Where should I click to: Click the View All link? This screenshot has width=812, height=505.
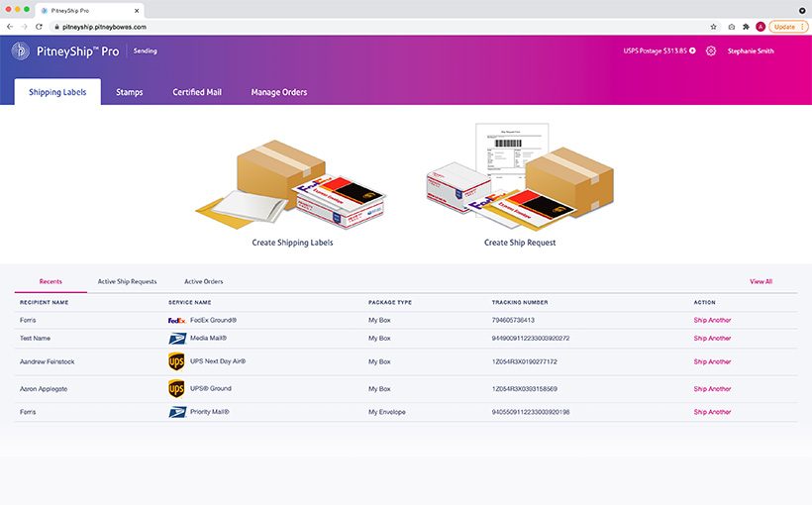761,281
